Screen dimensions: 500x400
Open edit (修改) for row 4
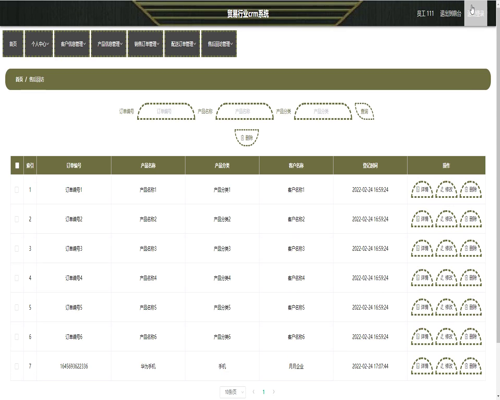click(x=446, y=278)
